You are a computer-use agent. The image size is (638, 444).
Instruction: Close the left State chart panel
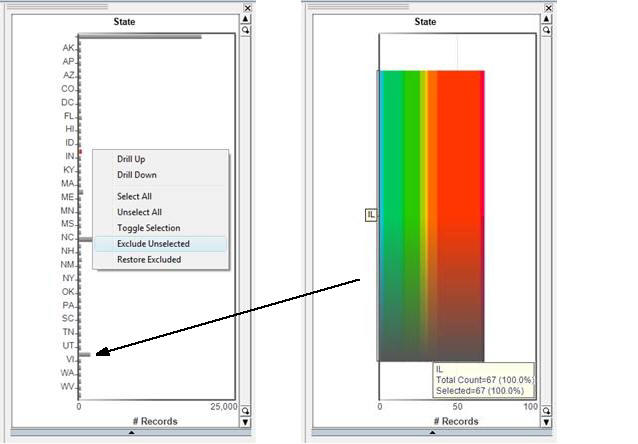[x=247, y=8]
